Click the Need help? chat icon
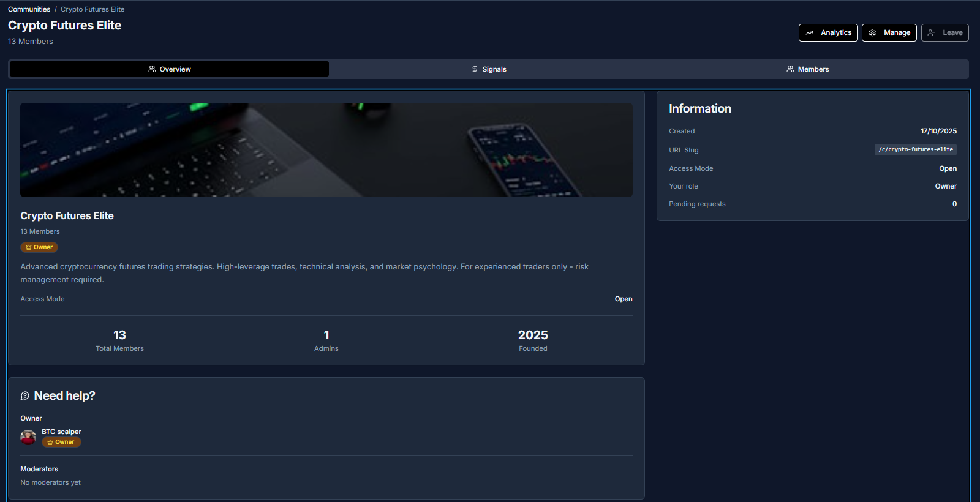 coord(25,396)
